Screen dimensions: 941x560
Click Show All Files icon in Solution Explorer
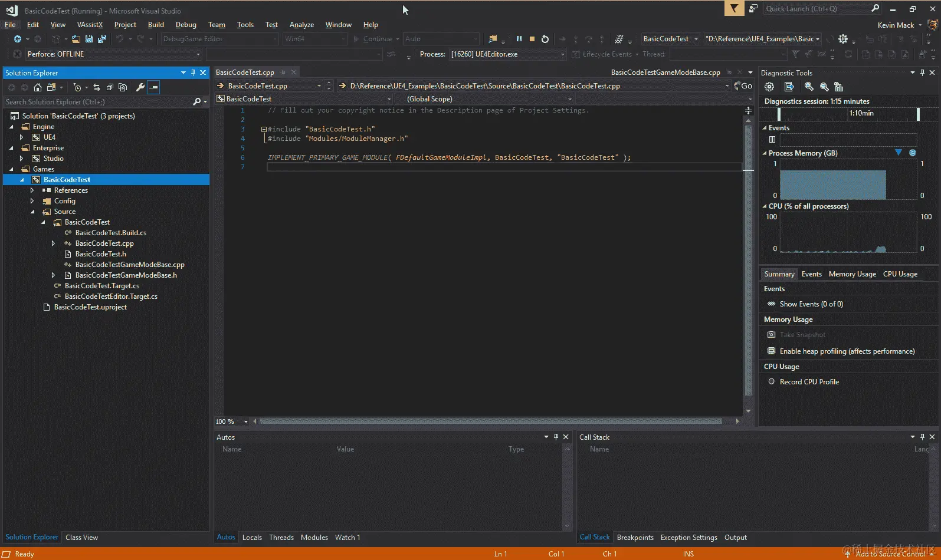[123, 87]
